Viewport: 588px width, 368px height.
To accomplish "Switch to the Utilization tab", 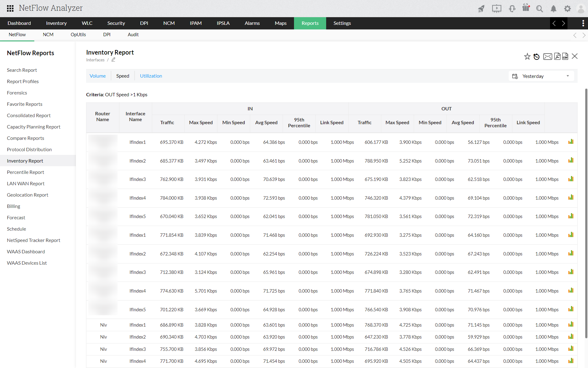I will click(151, 76).
